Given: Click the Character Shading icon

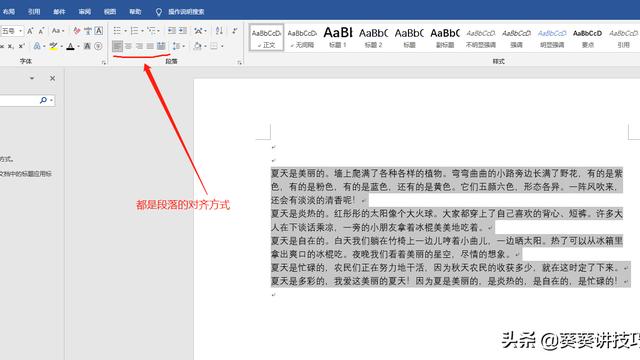Looking at the screenshot, I should [87, 46].
